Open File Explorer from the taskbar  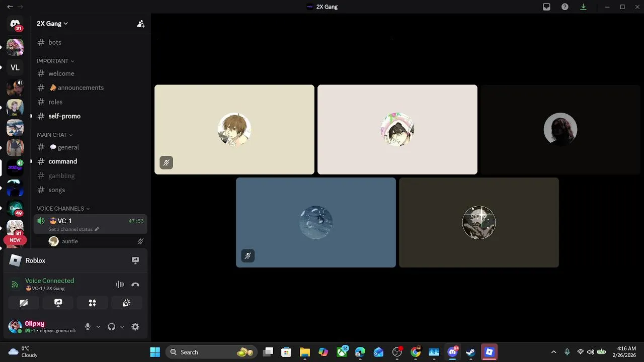pos(305,352)
